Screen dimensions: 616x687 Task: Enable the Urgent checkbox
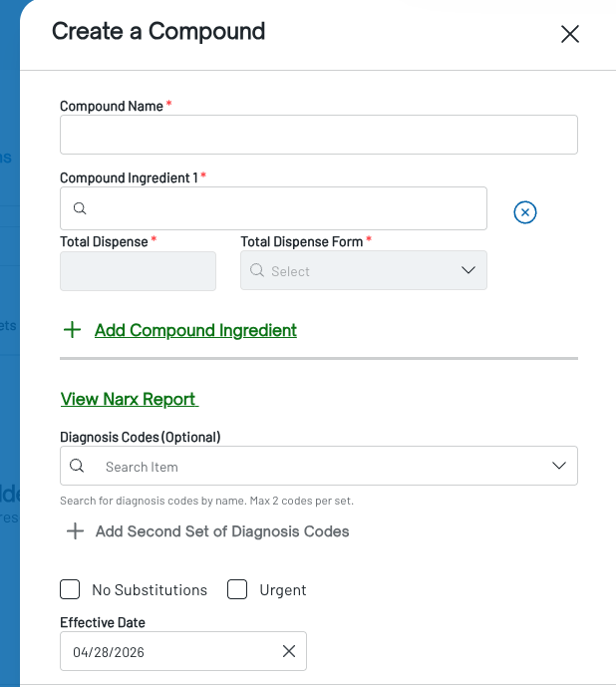point(237,589)
